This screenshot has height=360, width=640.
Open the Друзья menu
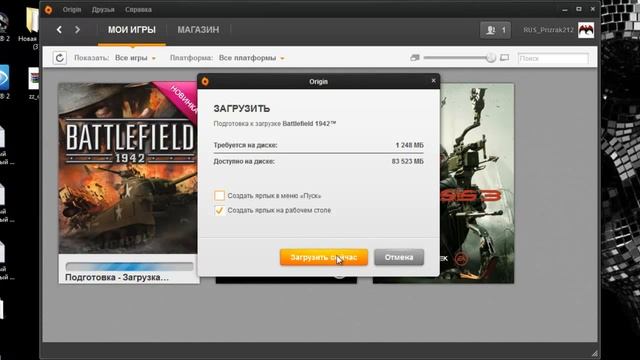pos(103,9)
